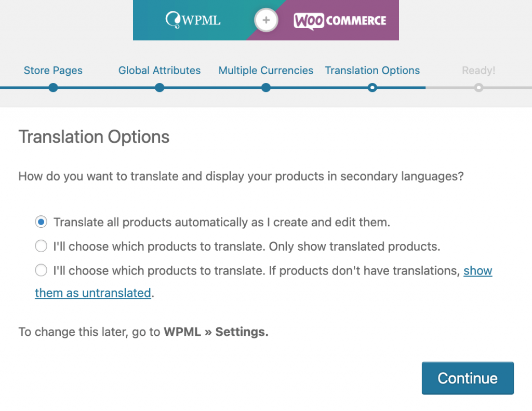Click the plus icon between the two logos
This screenshot has height=411, width=532.
[x=266, y=20]
